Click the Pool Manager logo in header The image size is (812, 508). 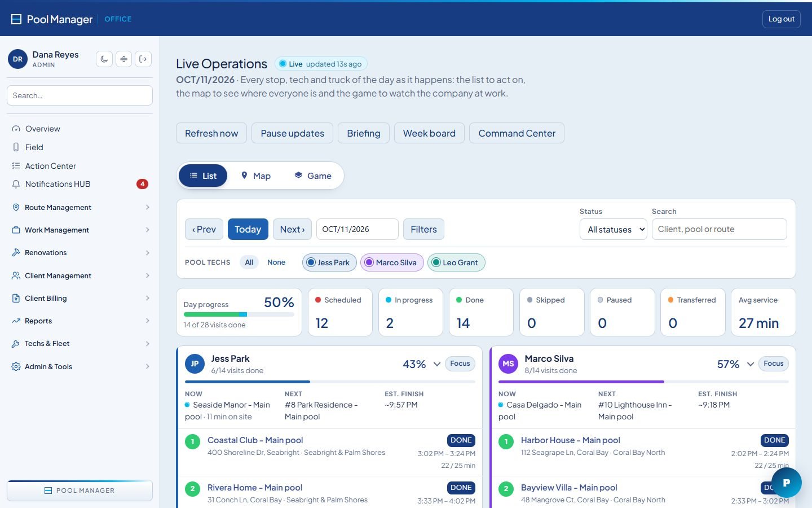(x=52, y=19)
